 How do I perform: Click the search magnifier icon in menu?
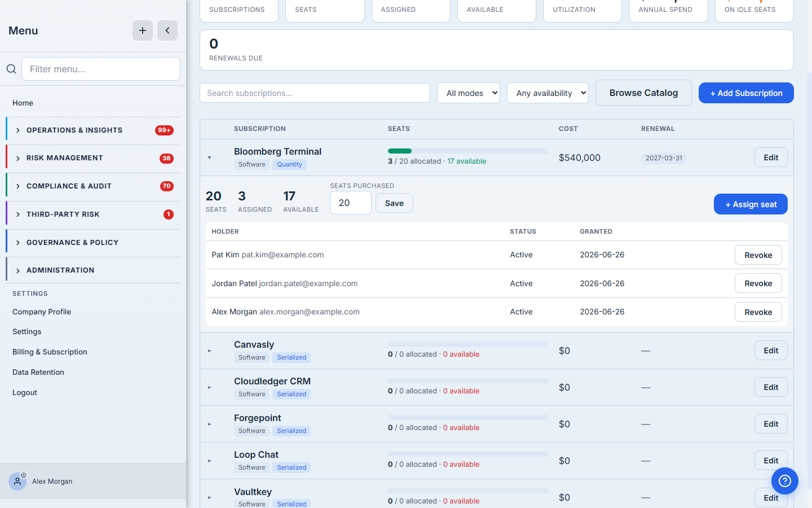coord(11,69)
